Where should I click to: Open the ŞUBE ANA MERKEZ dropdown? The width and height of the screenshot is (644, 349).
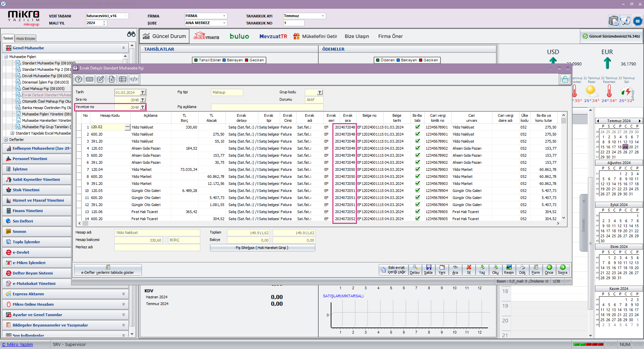coord(224,23)
